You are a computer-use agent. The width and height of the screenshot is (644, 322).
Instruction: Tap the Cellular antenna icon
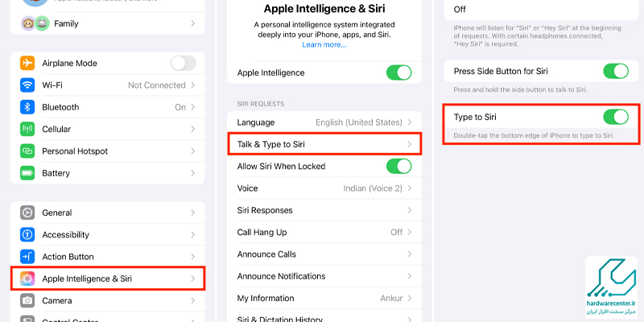pyautogui.click(x=28, y=129)
